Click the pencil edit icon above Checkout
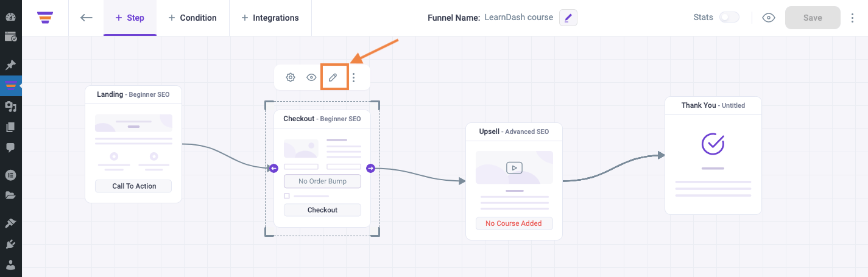The width and height of the screenshot is (868, 277). point(333,77)
